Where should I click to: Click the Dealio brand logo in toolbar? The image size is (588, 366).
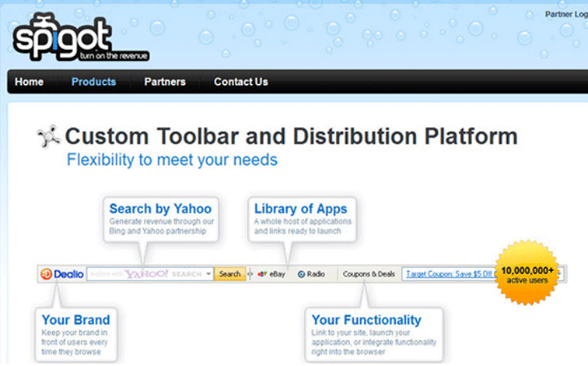coord(62,274)
